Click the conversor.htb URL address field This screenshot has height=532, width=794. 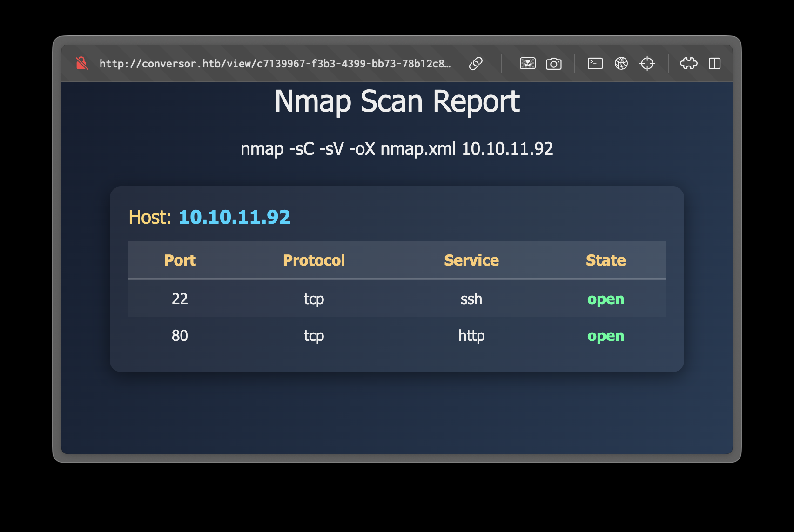tap(275, 64)
